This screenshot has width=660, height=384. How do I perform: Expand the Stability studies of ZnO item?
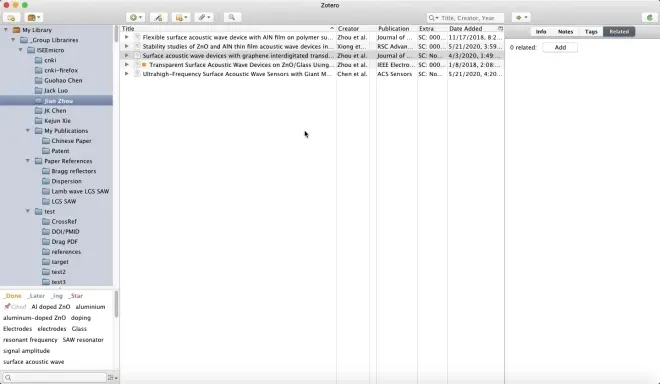click(x=126, y=46)
